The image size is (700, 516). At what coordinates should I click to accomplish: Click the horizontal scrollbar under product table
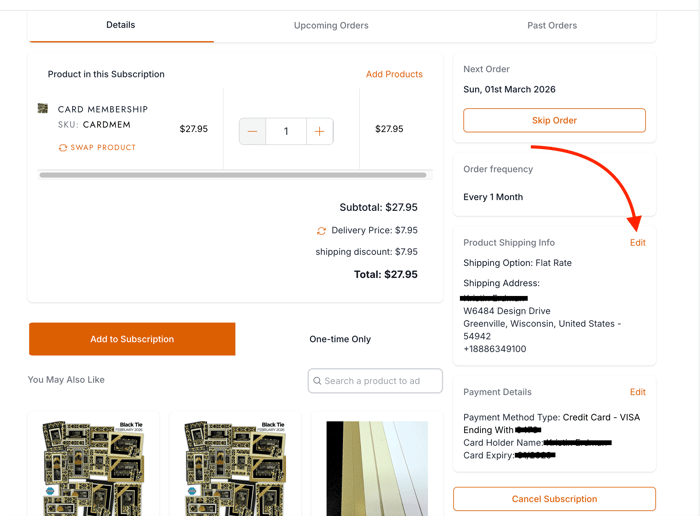tap(233, 175)
